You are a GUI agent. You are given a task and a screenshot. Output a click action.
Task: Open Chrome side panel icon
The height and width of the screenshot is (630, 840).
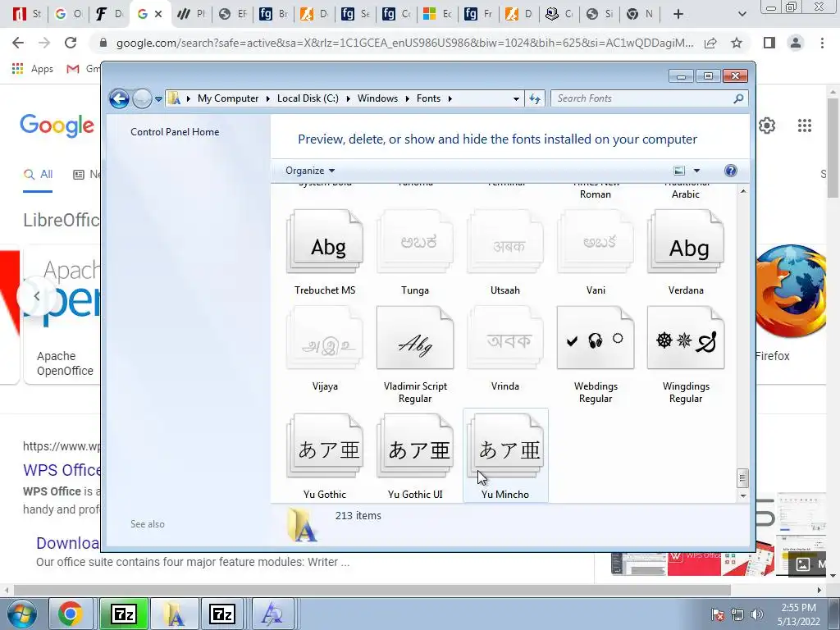point(769,43)
